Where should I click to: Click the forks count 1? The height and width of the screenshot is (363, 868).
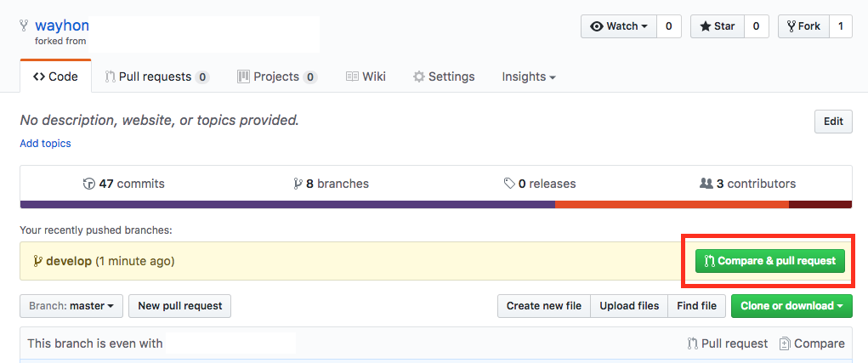(841, 26)
